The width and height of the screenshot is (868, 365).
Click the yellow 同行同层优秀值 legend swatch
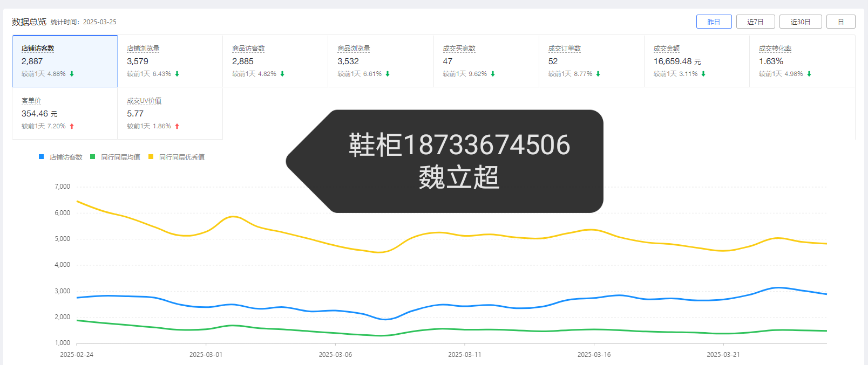click(x=151, y=157)
